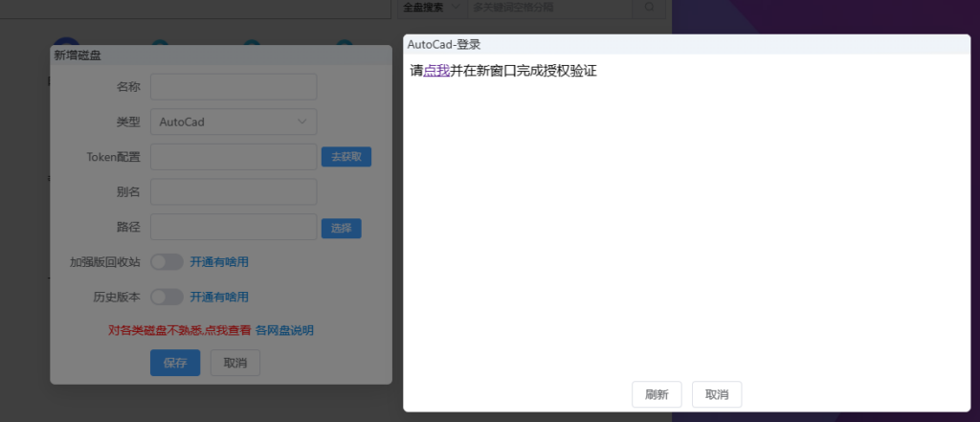Click the search magnifier icon
Image resolution: width=980 pixels, height=422 pixels.
click(x=649, y=8)
